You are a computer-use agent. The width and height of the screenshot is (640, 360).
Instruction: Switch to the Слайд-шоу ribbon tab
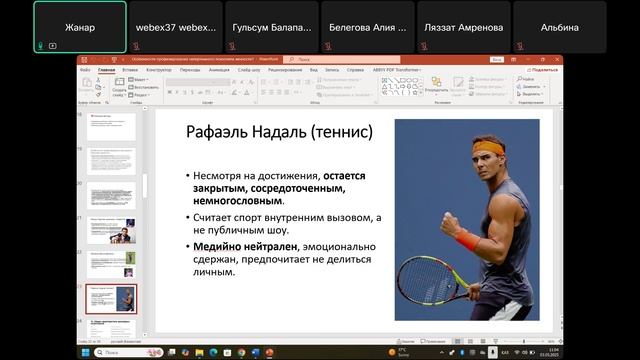(249, 70)
